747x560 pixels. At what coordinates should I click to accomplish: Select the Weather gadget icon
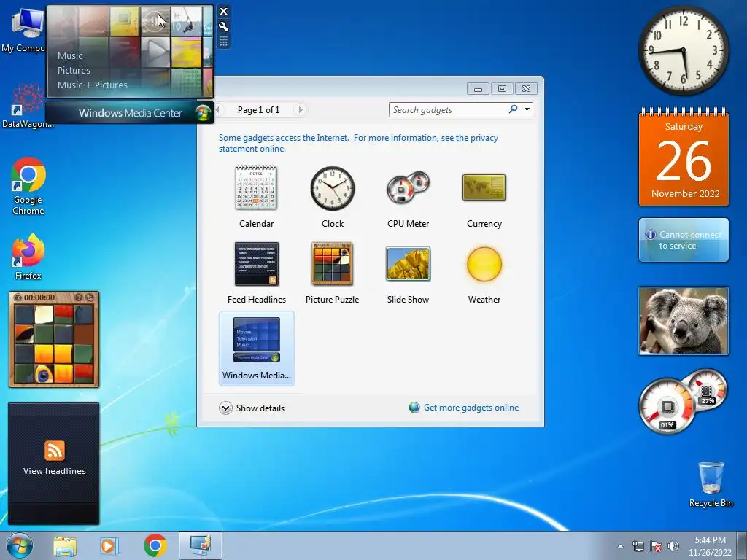point(484,264)
